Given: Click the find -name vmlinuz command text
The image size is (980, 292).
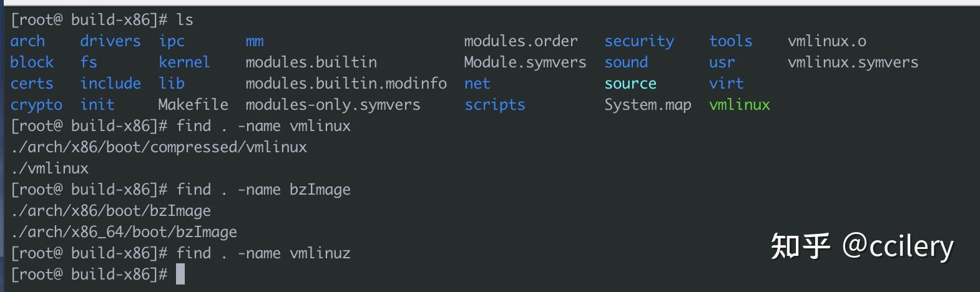Looking at the screenshot, I should 263,253.
